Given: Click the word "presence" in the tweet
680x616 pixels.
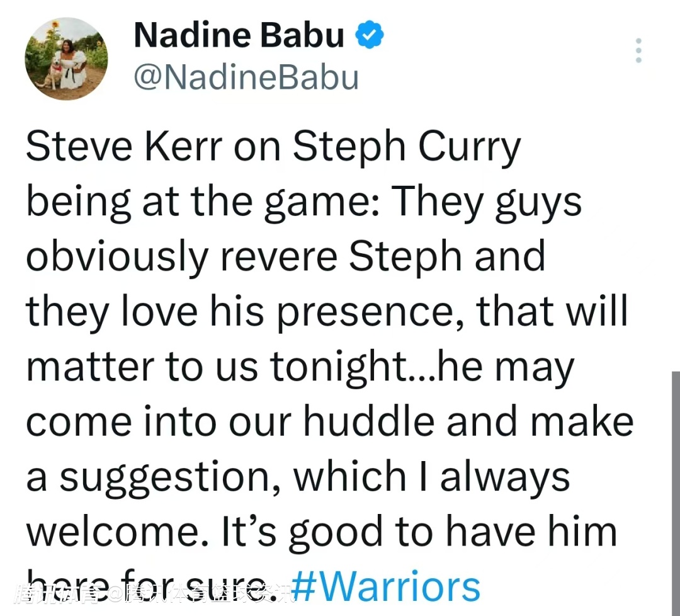Looking at the screenshot, I should pos(369,313).
